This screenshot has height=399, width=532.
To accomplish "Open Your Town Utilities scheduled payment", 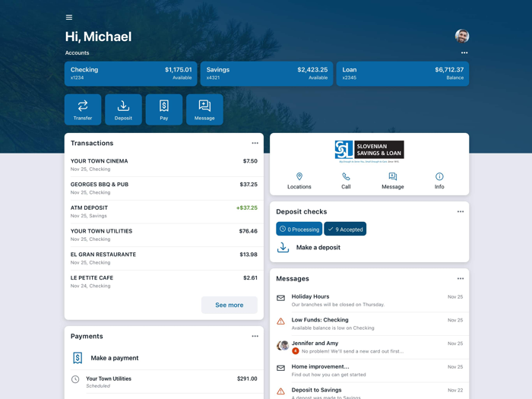I will point(164,382).
